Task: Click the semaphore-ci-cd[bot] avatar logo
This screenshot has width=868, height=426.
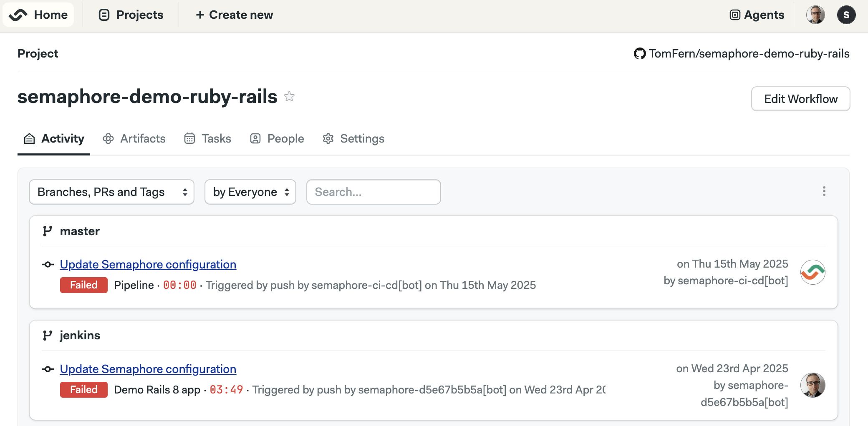Action: tap(813, 272)
